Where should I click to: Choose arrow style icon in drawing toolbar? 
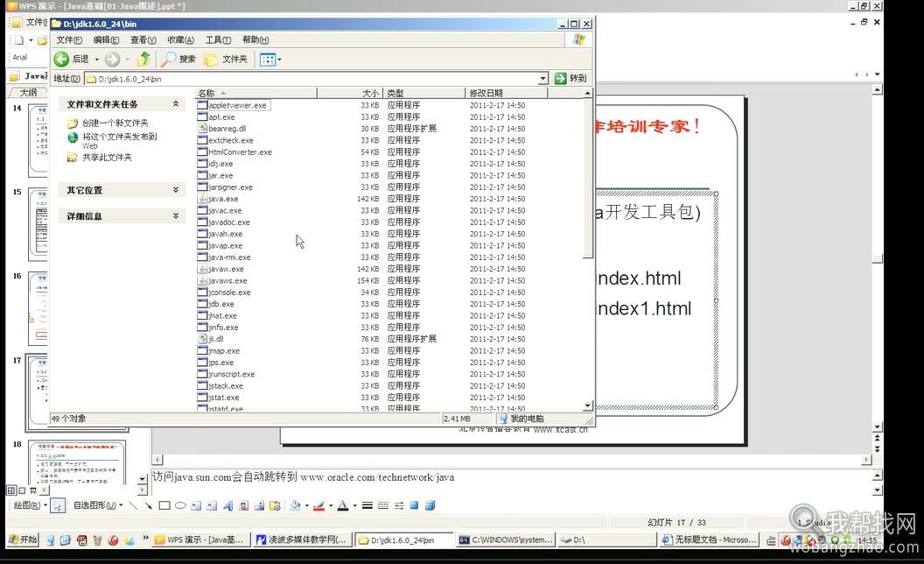[x=398, y=505]
